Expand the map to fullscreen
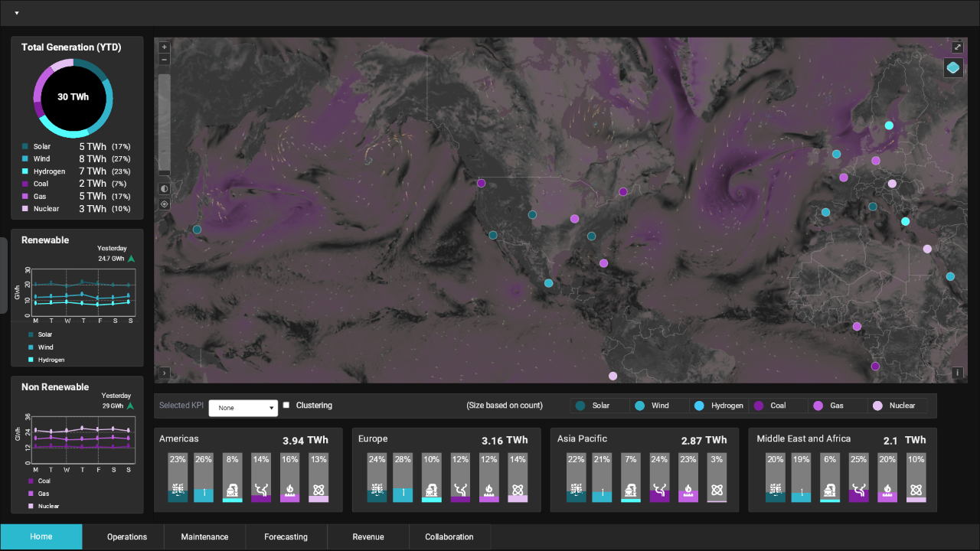 [957, 47]
